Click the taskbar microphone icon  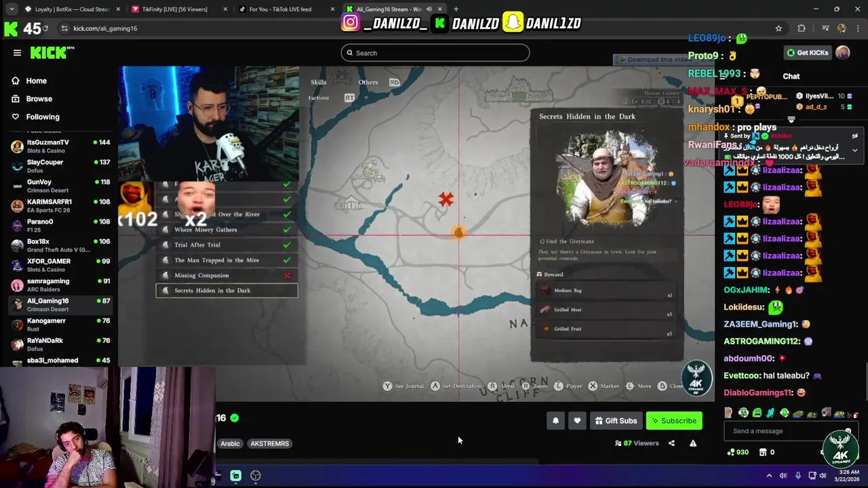tap(797, 476)
